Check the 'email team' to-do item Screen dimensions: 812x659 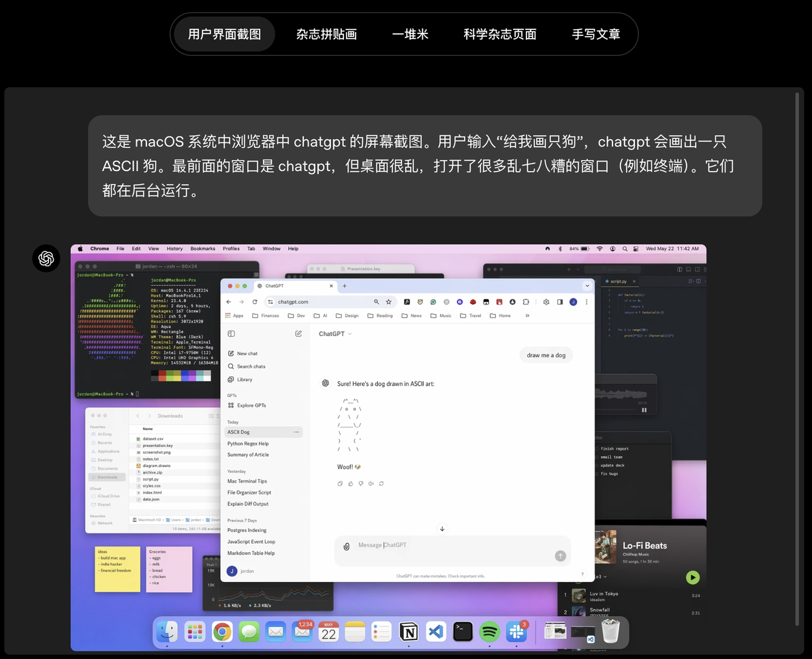pyautogui.click(x=597, y=457)
